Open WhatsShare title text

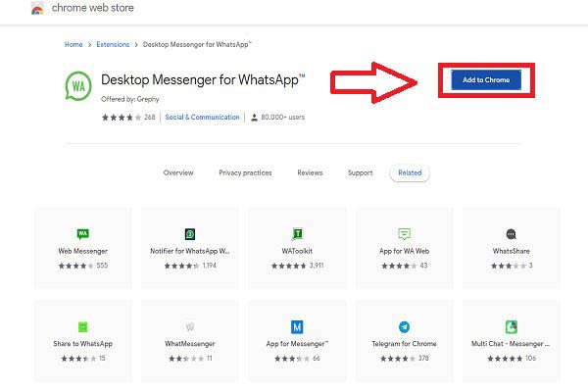click(512, 251)
